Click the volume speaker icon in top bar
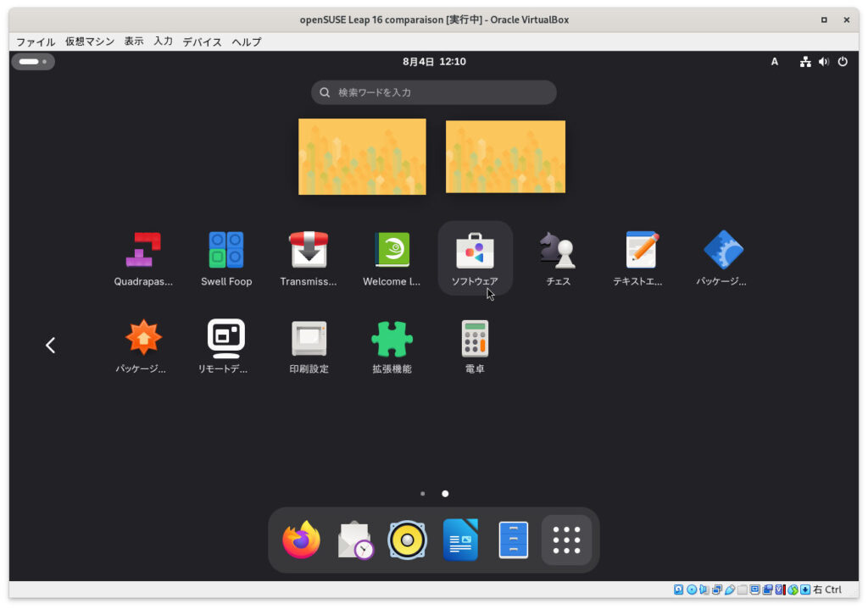 (x=824, y=62)
